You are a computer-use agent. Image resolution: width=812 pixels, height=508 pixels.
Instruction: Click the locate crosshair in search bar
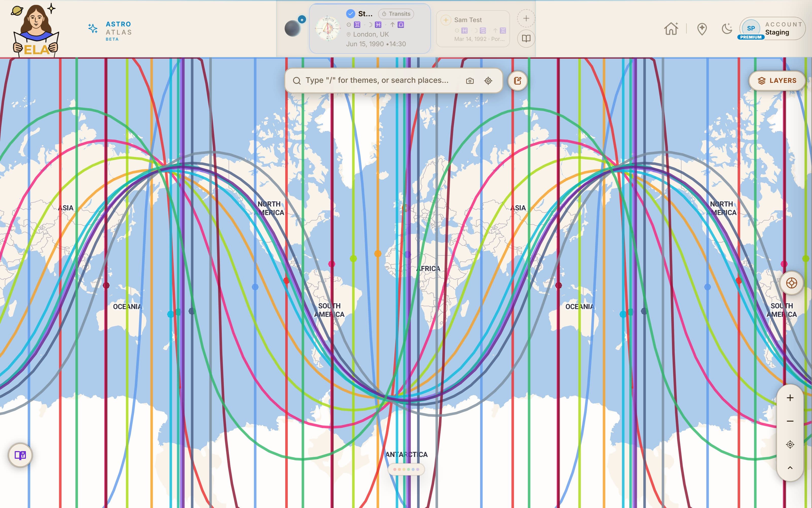point(488,81)
